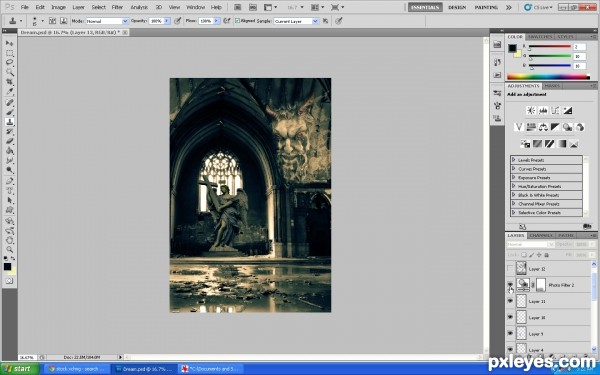Click the Essentials workspace button
Viewport: 600px width, 375px height.
425,7
